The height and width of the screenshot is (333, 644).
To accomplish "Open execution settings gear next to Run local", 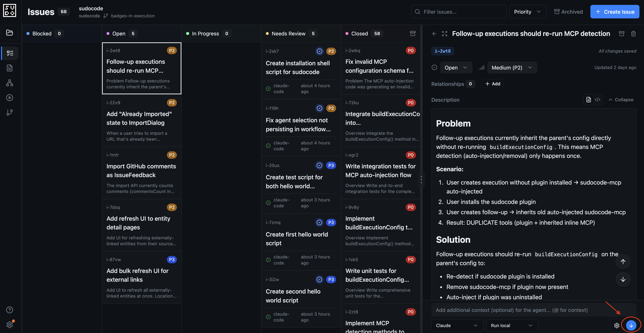I will point(617,325).
